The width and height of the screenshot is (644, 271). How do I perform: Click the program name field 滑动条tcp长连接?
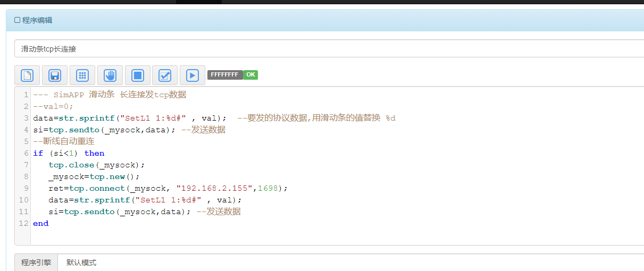point(329,48)
